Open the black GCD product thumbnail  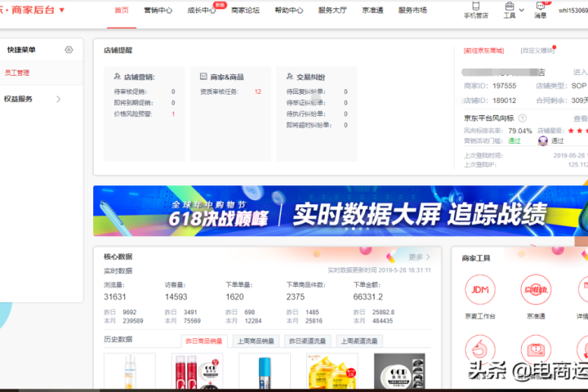coord(399,371)
